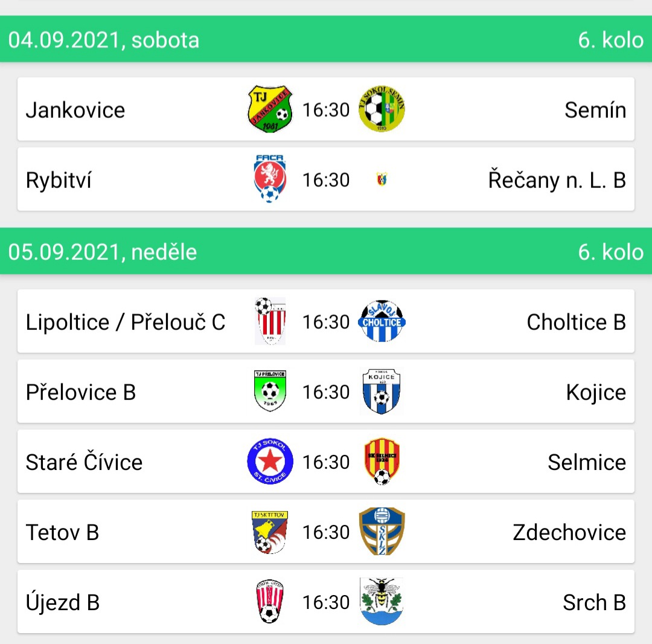Select the 05.09.2021, neděle date header

coord(326,251)
